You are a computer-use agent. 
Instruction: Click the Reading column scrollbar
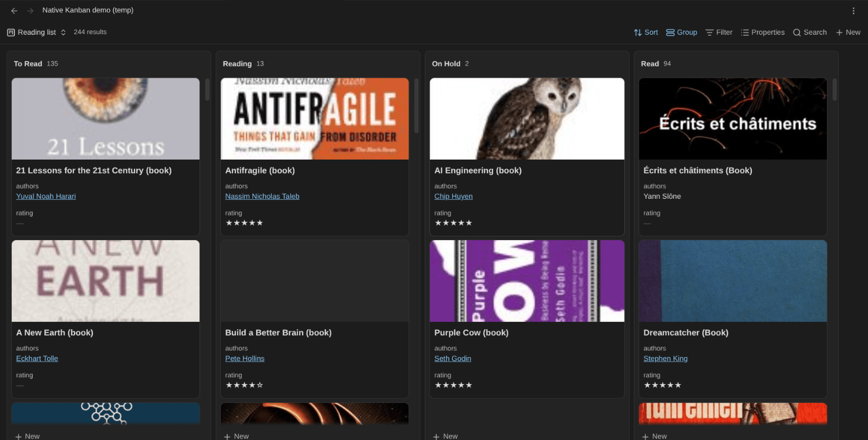click(x=416, y=105)
